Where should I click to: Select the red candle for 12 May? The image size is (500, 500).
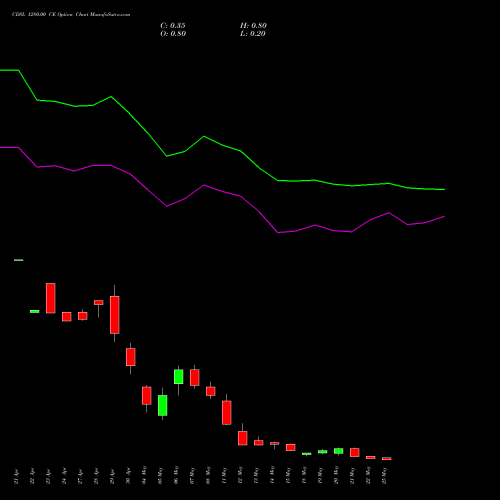click(243, 438)
